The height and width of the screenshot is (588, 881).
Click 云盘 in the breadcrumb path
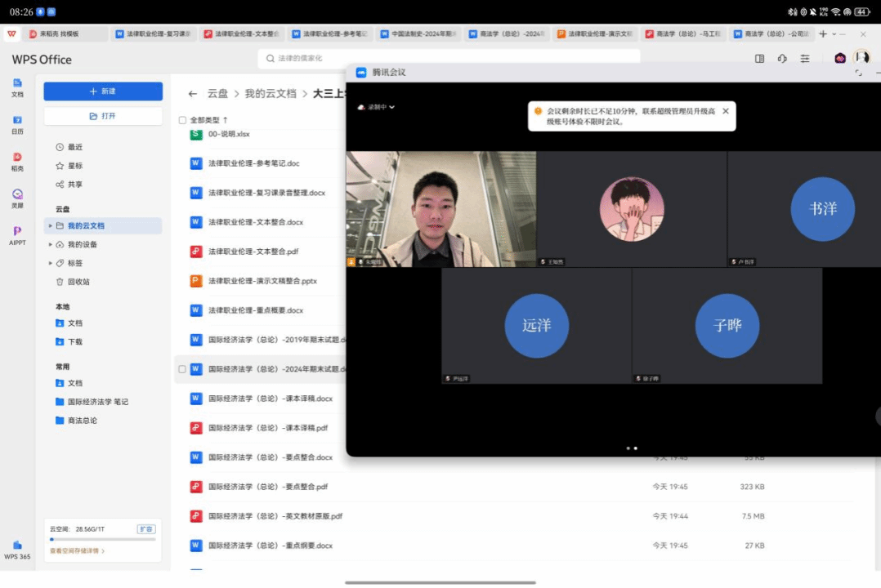[217, 94]
